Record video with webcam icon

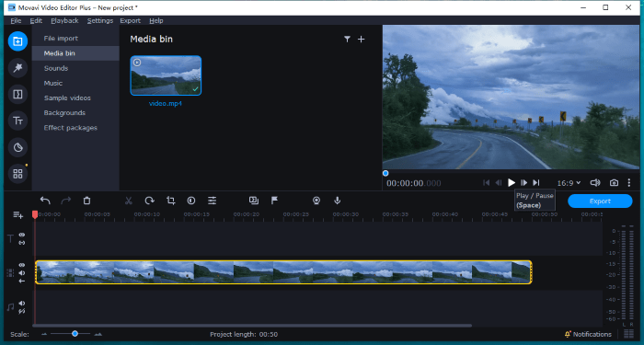click(316, 201)
